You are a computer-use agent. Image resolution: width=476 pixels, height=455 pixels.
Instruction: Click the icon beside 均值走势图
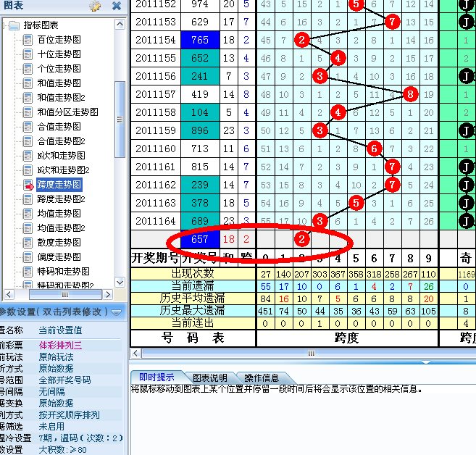(28, 214)
